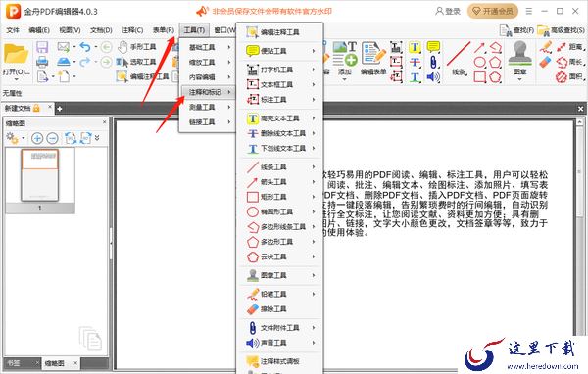Select the 选取工具 in toolbar
The width and height of the screenshot is (588, 374).
click(136, 62)
